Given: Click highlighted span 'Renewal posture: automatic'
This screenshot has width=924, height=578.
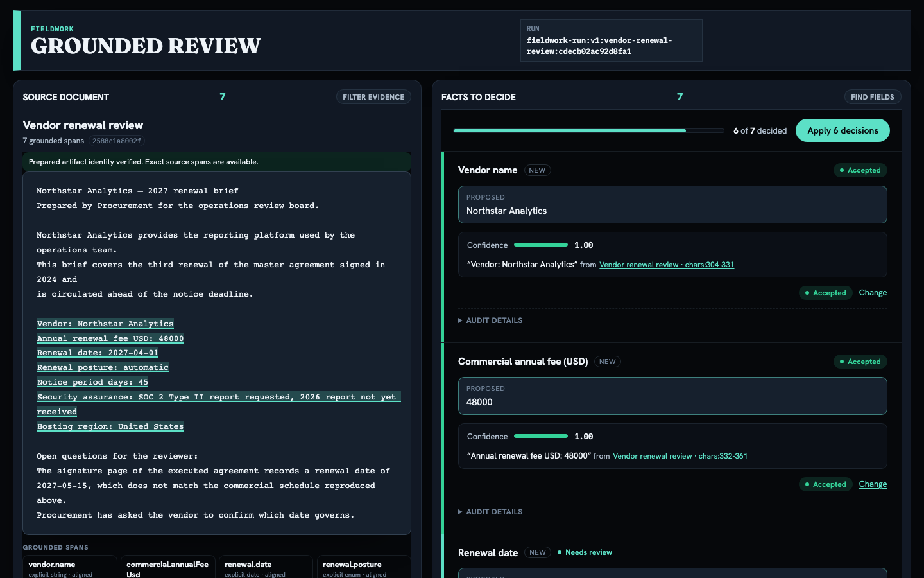Looking at the screenshot, I should pos(103,367).
